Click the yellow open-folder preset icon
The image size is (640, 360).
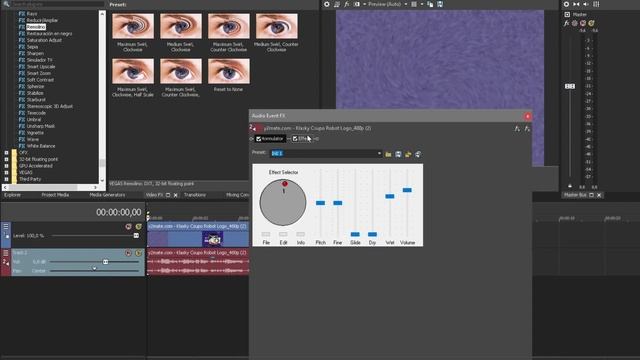pos(408,154)
